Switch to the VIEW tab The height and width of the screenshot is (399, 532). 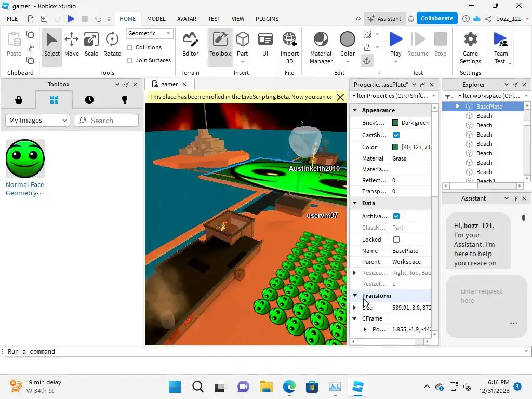tap(238, 19)
